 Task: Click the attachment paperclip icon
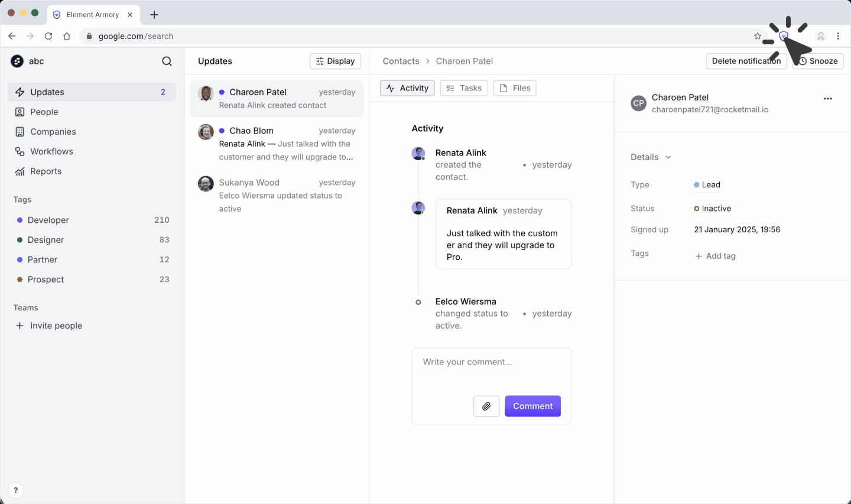486,406
